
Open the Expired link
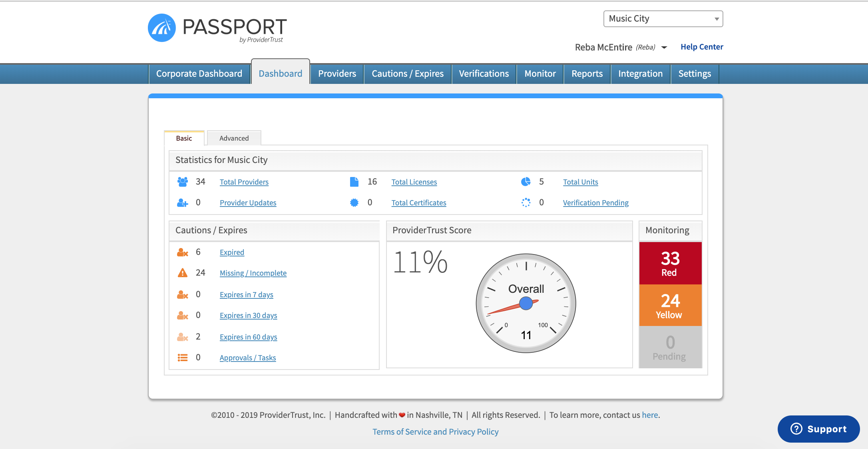(232, 252)
